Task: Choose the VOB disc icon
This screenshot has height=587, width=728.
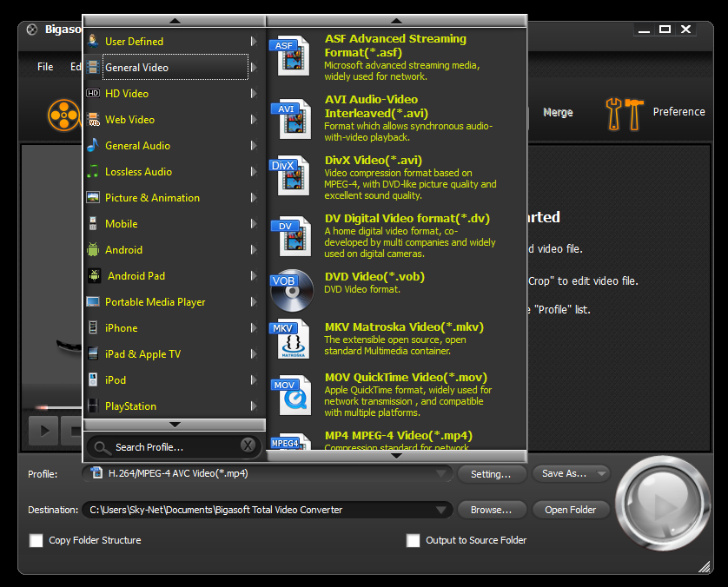Action: [292, 290]
